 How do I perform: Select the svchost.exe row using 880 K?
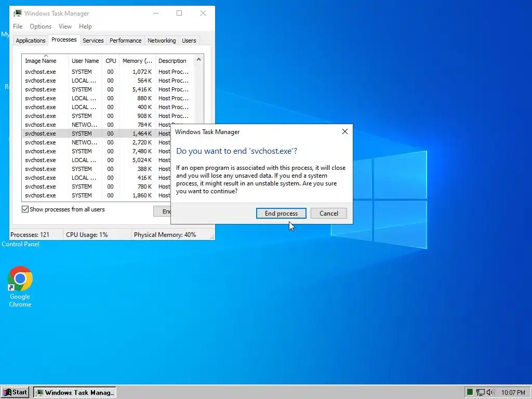[x=109, y=98]
